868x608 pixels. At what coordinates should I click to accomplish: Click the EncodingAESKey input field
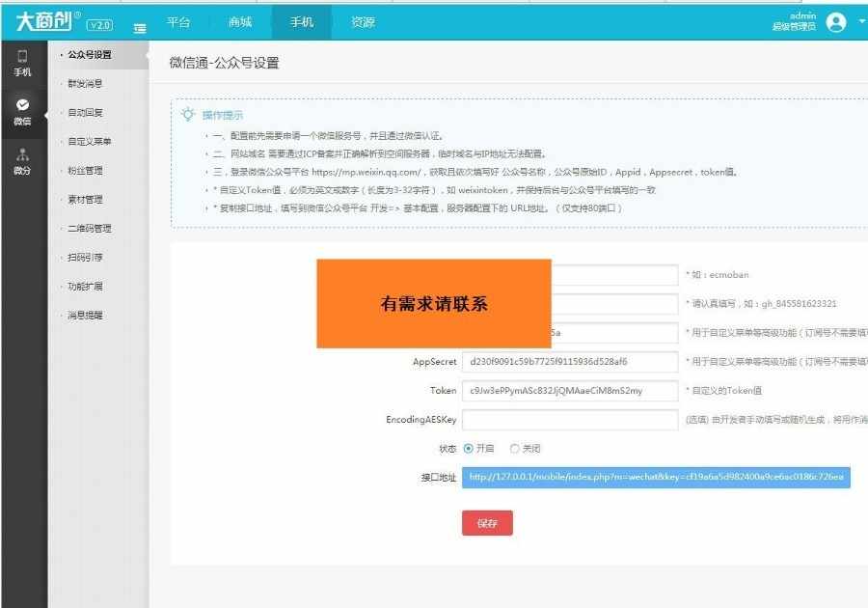click(x=570, y=420)
